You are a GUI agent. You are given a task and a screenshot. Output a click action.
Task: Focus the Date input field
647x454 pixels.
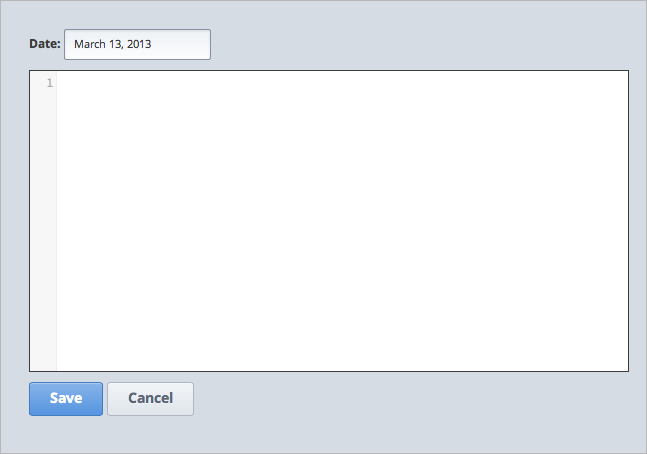137,44
